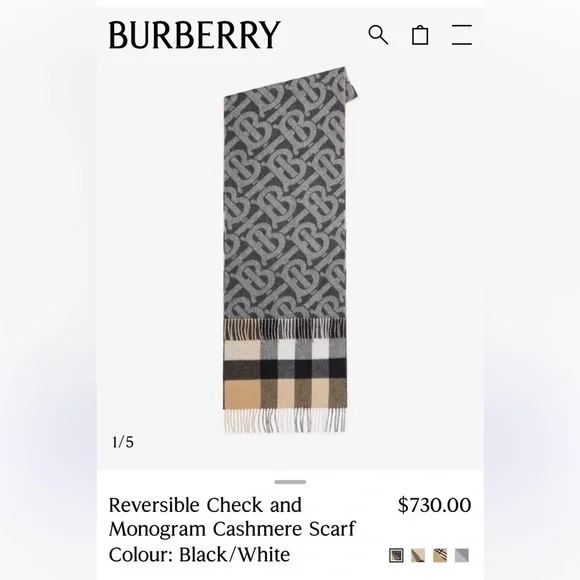Image resolution: width=580 pixels, height=580 pixels.
Task: Click the word Reversible in the product title
Action: pyautogui.click(x=154, y=505)
